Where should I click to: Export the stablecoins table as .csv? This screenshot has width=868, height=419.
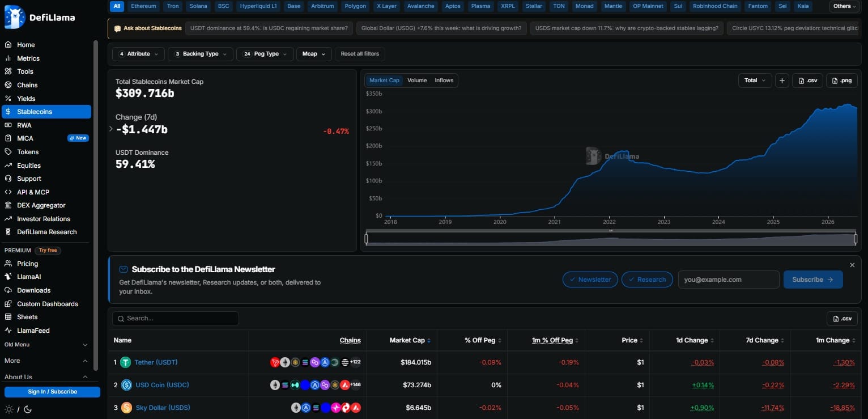pyautogui.click(x=841, y=319)
